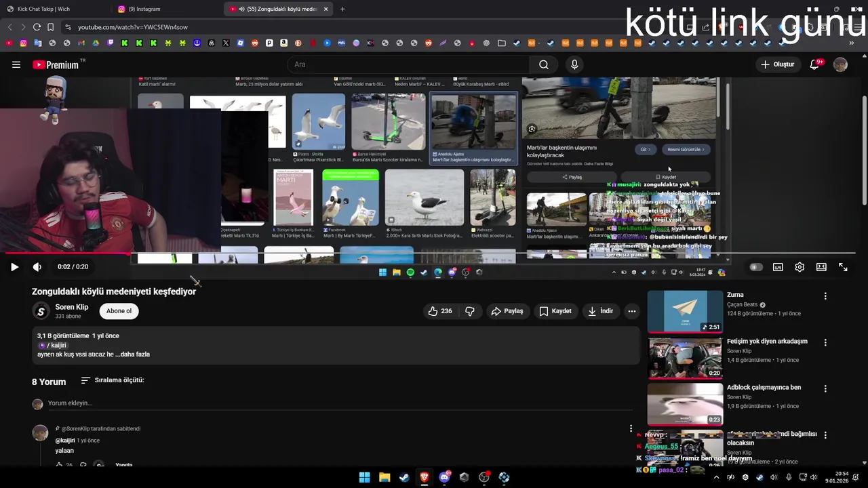868x488 pixels.
Task: Open Soren Klip channel name link
Action: (71, 307)
